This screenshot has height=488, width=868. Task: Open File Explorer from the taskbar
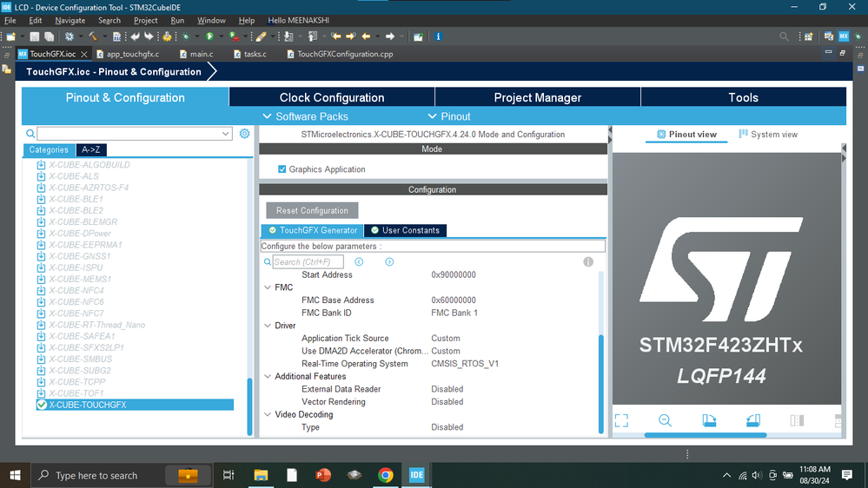tap(261, 475)
